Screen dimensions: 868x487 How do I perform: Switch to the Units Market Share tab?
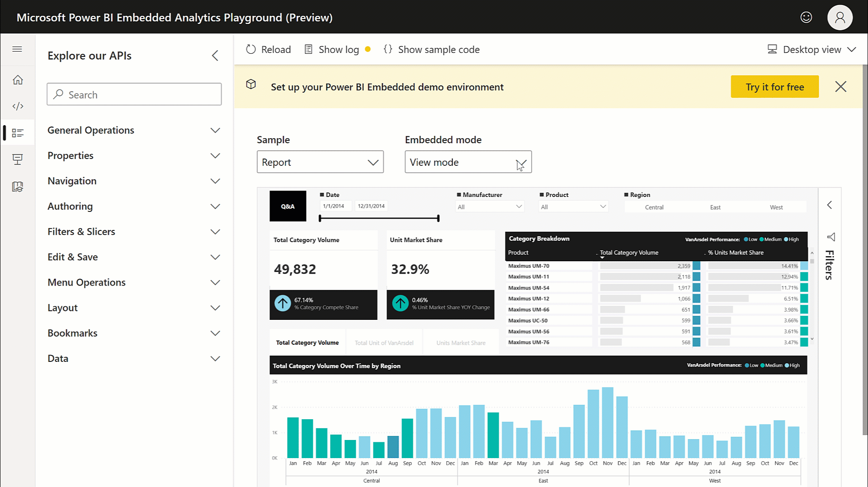(461, 342)
